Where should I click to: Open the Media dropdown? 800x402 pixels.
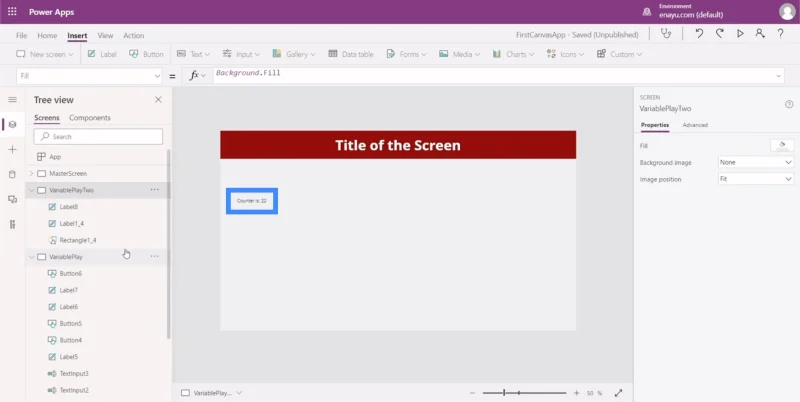click(459, 54)
